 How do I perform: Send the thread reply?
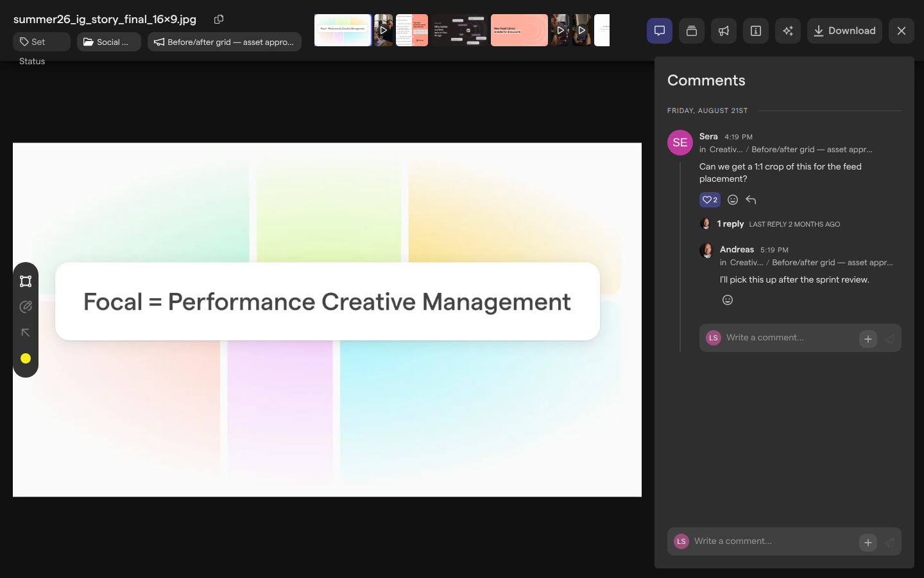point(889,339)
